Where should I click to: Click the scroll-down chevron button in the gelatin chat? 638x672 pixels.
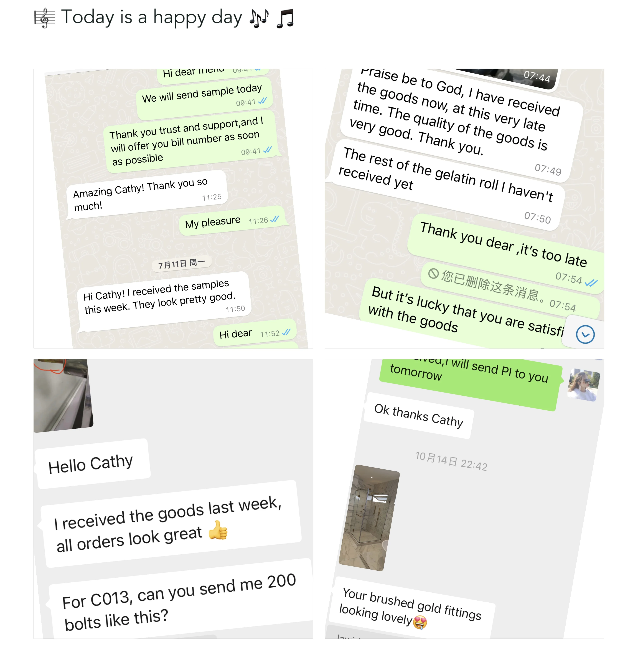point(585,334)
